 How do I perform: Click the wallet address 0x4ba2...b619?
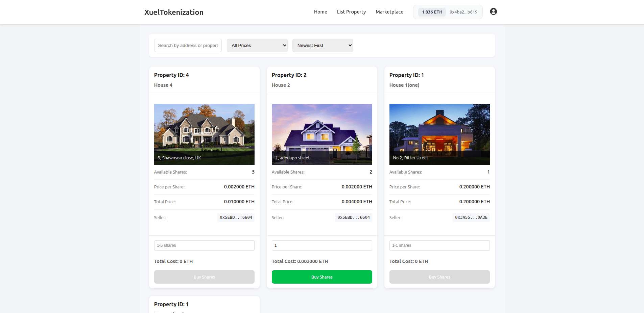[462, 12]
